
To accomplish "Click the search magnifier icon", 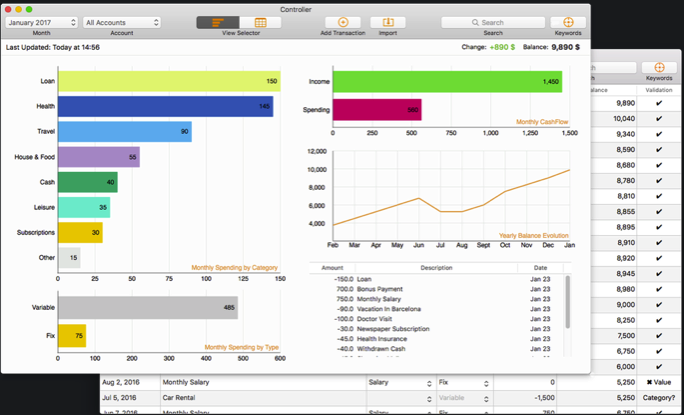I will click(x=475, y=23).
